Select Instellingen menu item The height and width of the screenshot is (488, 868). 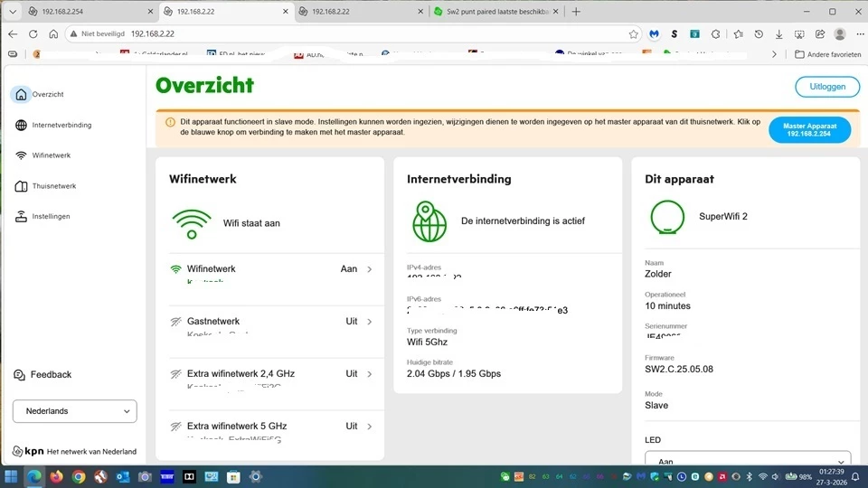click(51, 216)
